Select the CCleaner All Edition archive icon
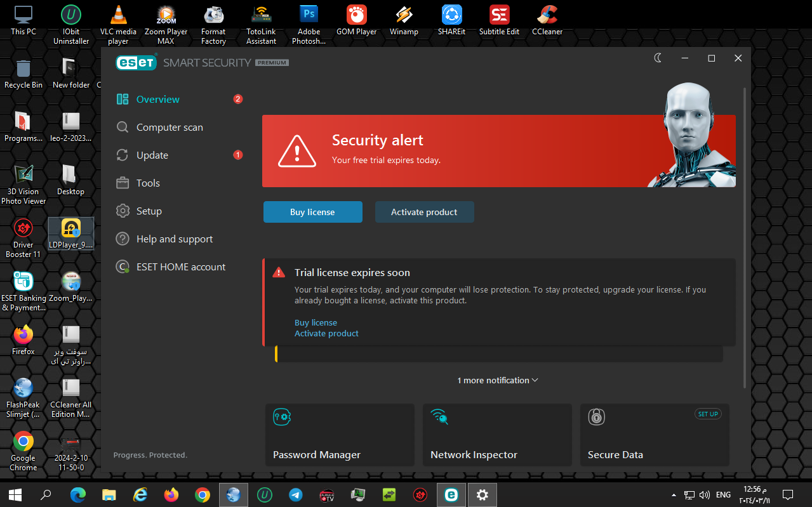This screenshot has width=812, height=507. (71, 398)
